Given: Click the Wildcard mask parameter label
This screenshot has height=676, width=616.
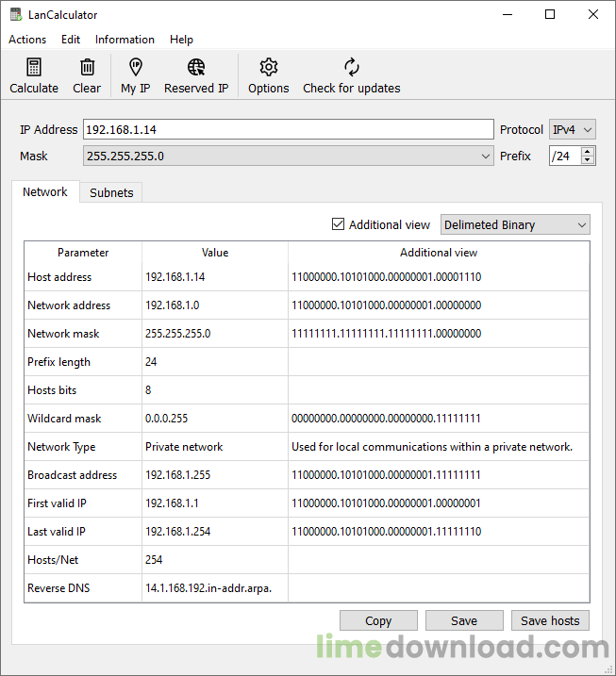Looking at the screenshot, I should tap(64, 419).
